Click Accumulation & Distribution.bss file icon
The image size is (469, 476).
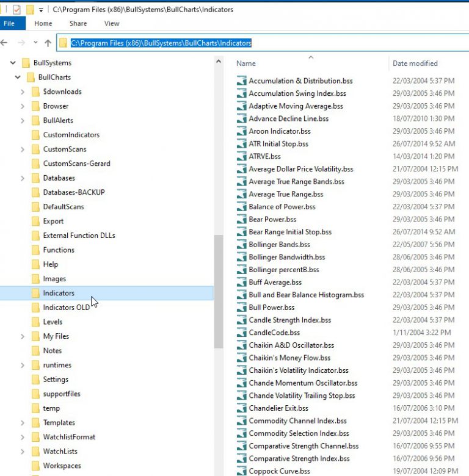coord(241,81)
